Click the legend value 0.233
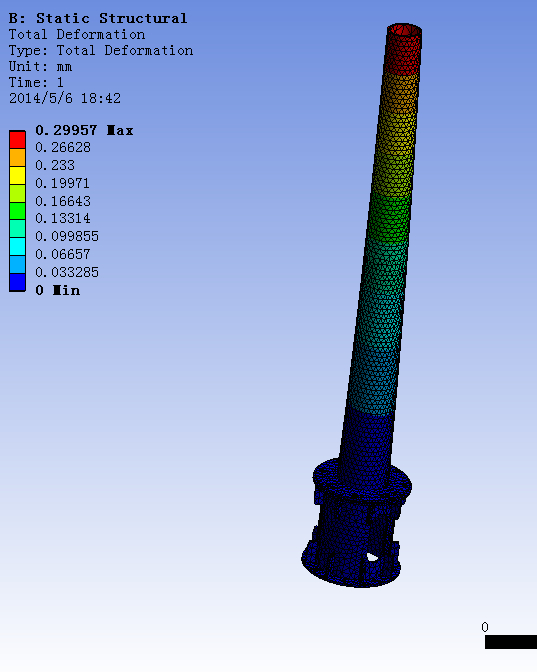This screenshot has width=537, height=672. click(55, 165)
